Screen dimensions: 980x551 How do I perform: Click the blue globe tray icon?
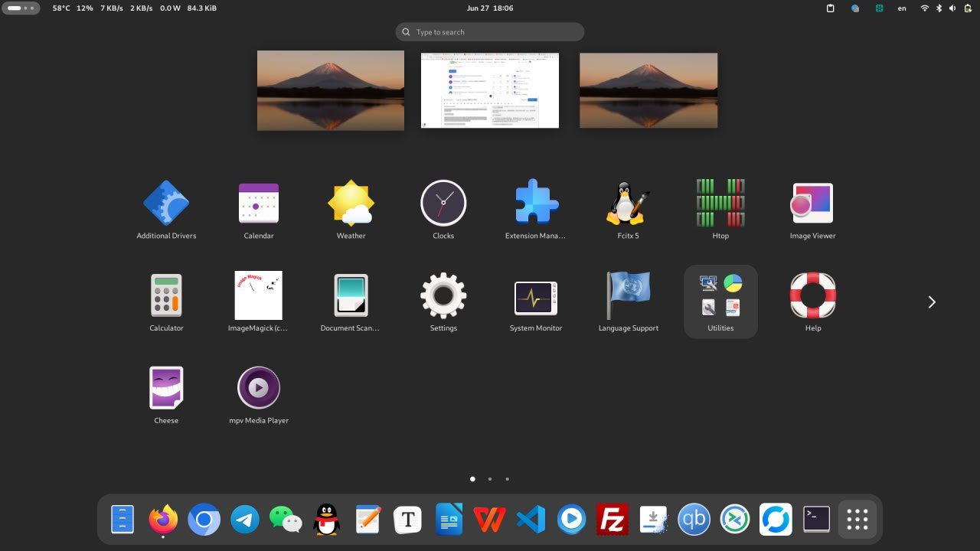click(855, 8)
